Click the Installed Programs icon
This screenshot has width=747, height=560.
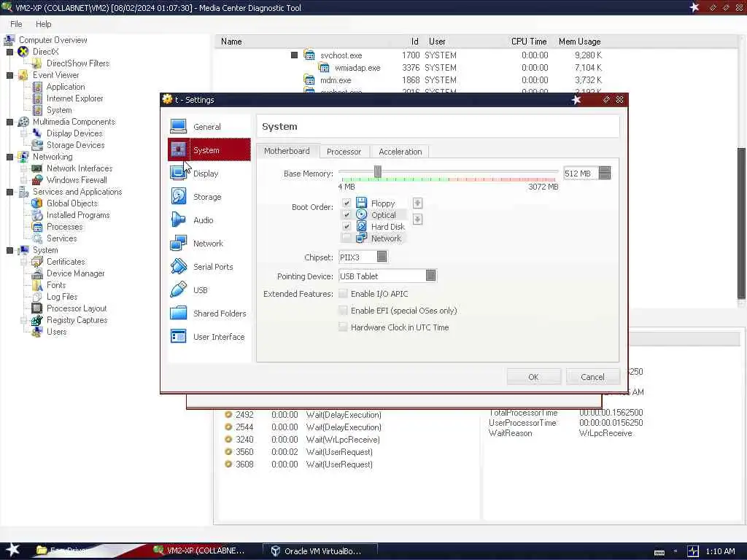click(37, 215)
